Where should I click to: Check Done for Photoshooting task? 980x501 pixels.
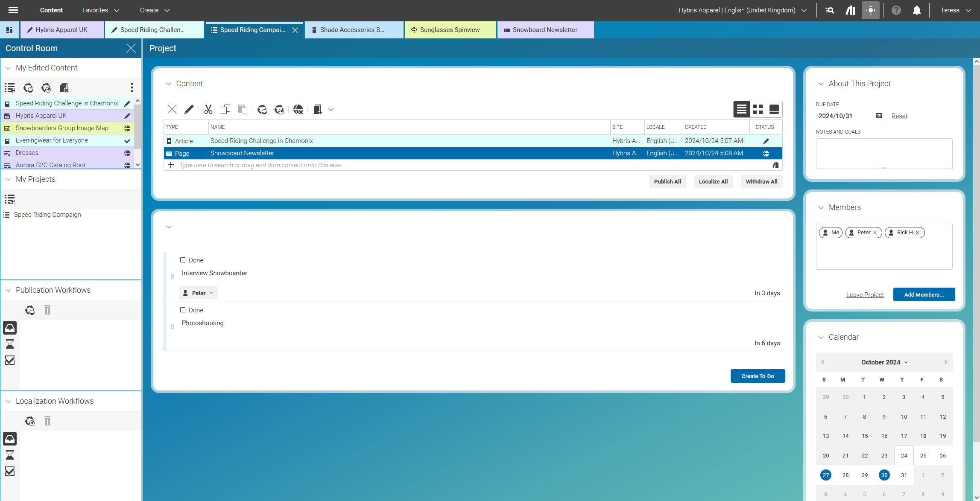point(183,310)
